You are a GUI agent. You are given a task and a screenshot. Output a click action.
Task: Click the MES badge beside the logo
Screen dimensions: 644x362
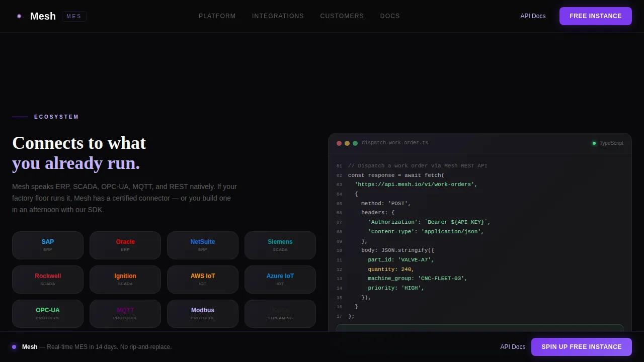pos(74,16)
